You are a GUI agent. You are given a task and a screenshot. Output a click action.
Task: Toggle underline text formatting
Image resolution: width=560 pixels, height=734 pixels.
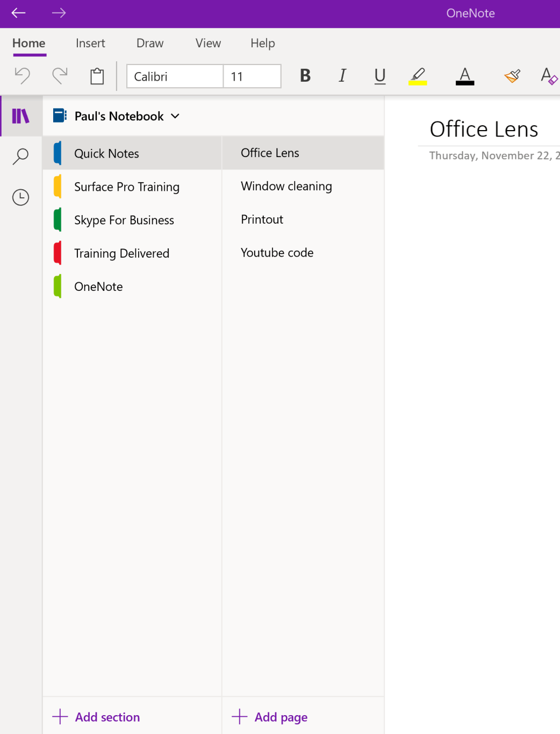380,76
